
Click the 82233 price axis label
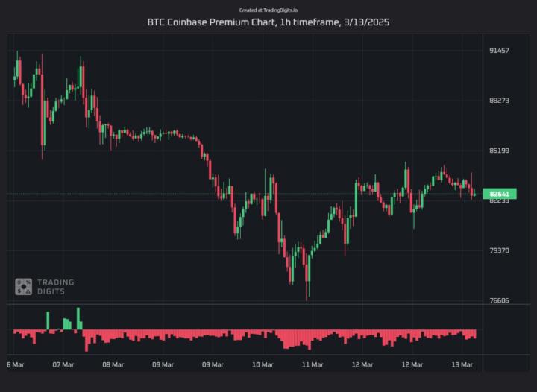click(x=499, y=201)
